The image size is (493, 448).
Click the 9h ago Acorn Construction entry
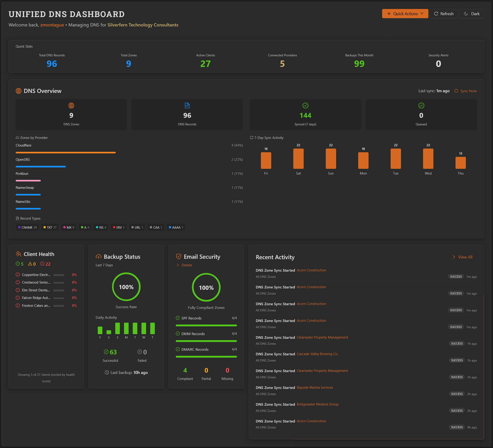click(x=366, y=424)
